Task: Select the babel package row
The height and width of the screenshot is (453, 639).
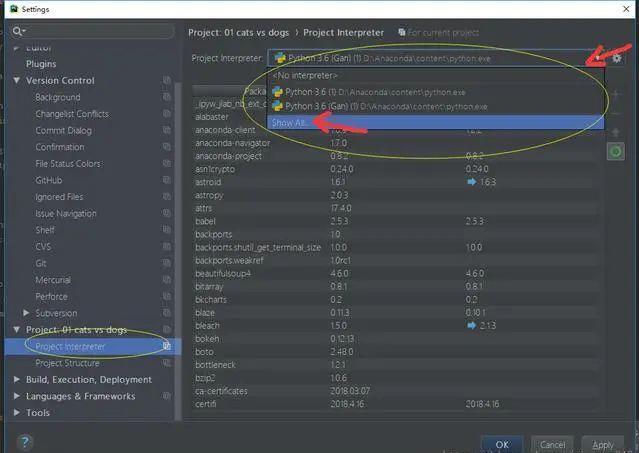Action: pyautogui.click(x=394, y=221)
